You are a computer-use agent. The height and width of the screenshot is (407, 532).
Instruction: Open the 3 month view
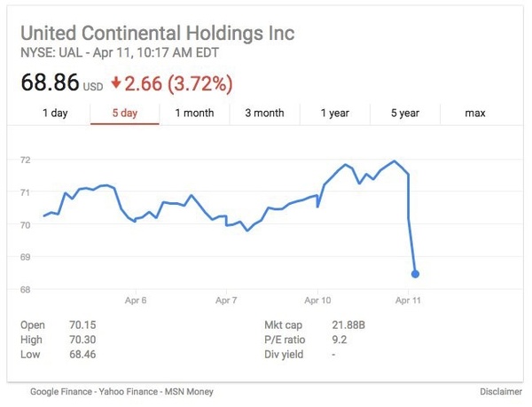264,113
